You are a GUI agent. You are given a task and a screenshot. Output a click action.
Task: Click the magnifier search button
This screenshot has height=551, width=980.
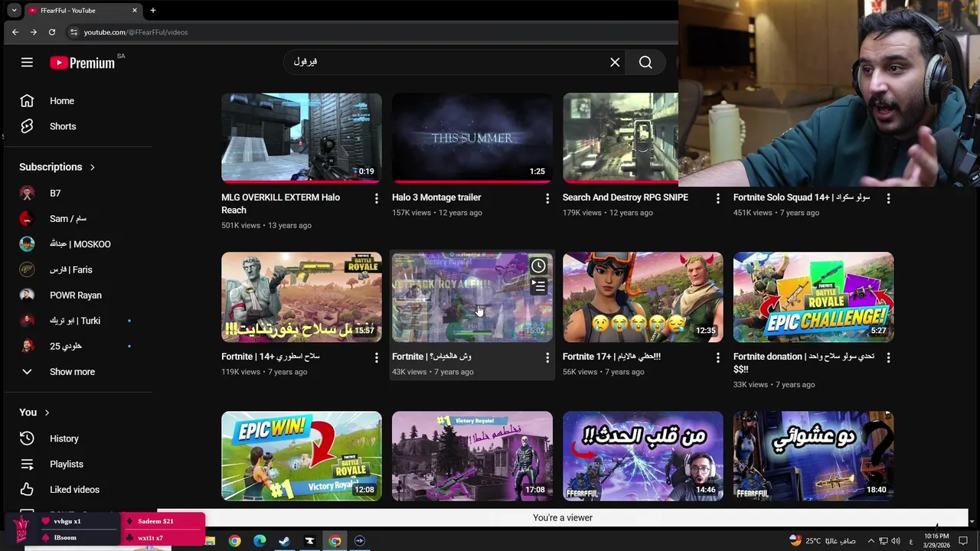point(645,63)
